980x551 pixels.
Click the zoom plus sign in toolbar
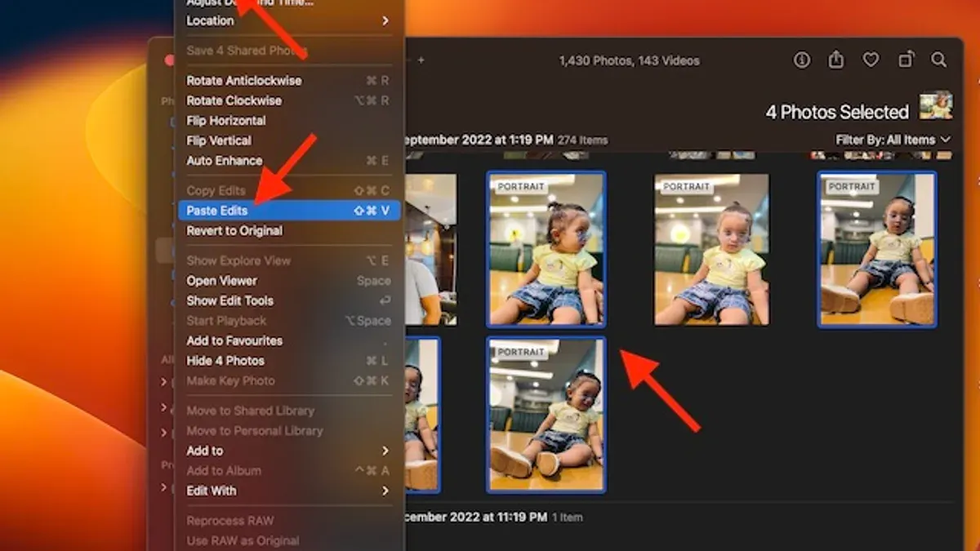(x=421, y=60)
